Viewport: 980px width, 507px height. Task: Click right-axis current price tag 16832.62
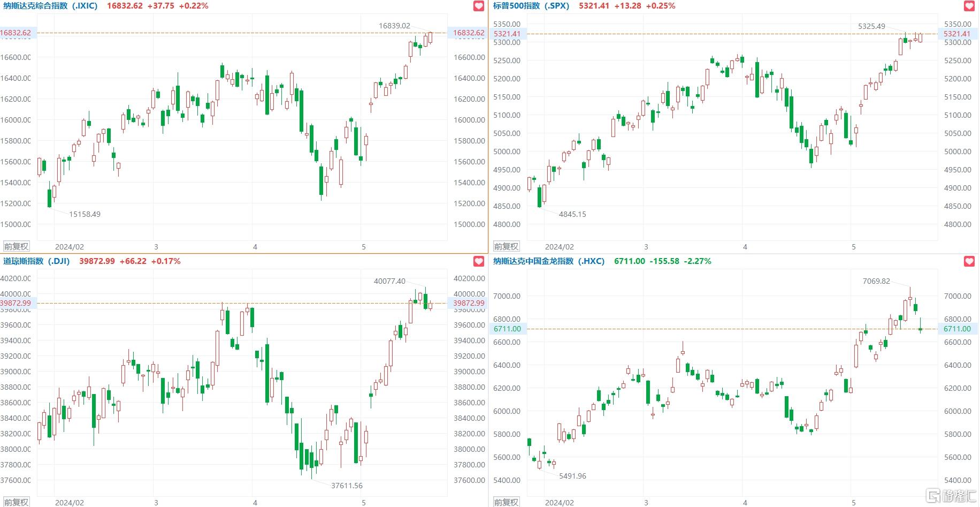pyautogui.click(x=468, y=33)
